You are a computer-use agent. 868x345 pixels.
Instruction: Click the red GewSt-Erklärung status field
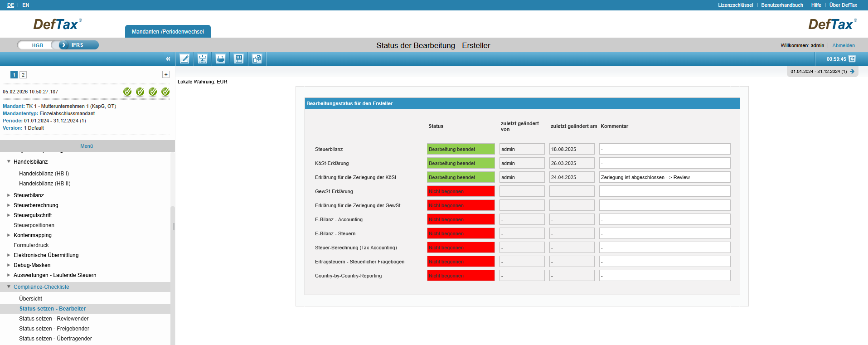click(461, 191)
